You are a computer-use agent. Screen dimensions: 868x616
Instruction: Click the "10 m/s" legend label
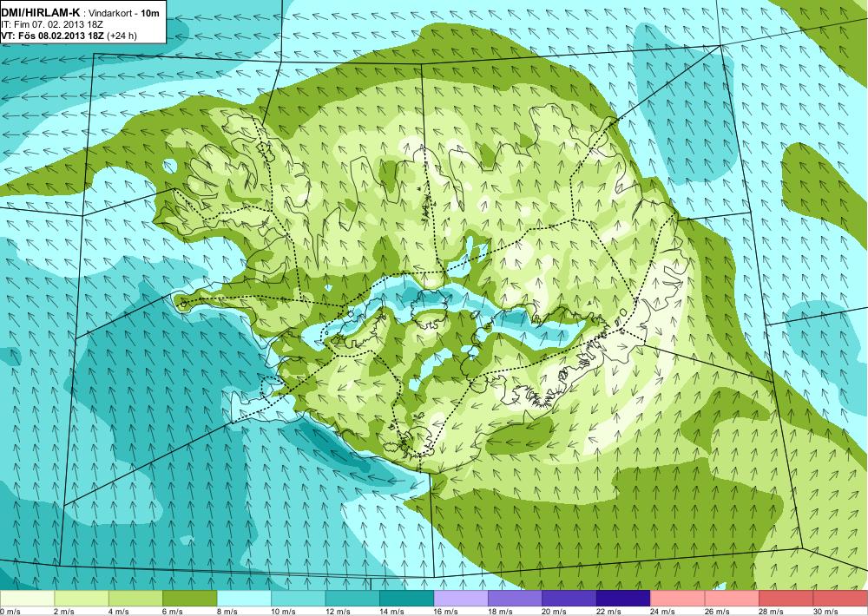284,612
